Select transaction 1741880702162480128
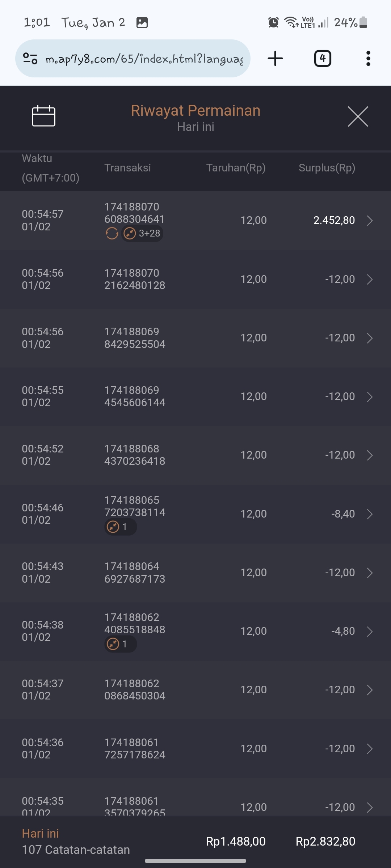Screen dimensions: 391x868 tap(135, 279)
